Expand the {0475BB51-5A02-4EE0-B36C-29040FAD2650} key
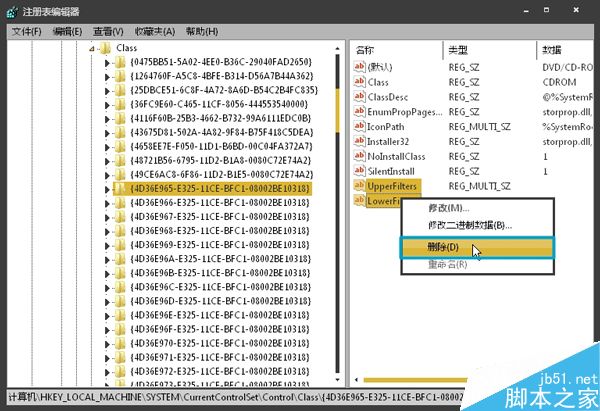The height and width of the screenshot is (411, 600). point(107,63)
